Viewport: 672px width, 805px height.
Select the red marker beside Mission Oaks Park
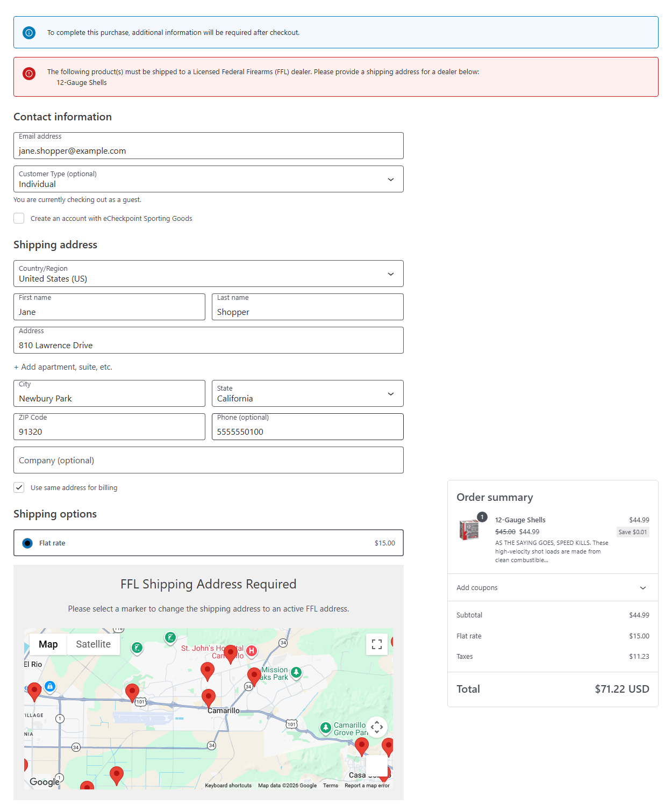254,676
